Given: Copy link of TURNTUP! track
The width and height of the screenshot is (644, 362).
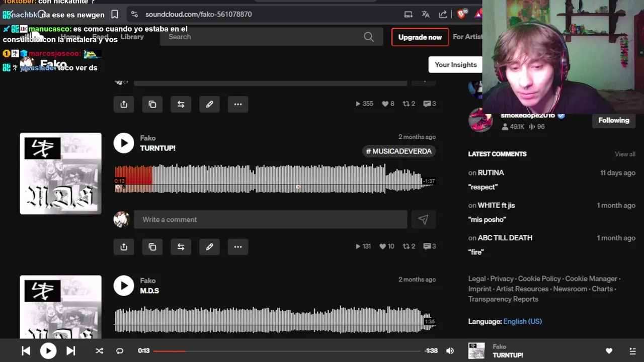Looking at the screenshot, I should (152, 247).
